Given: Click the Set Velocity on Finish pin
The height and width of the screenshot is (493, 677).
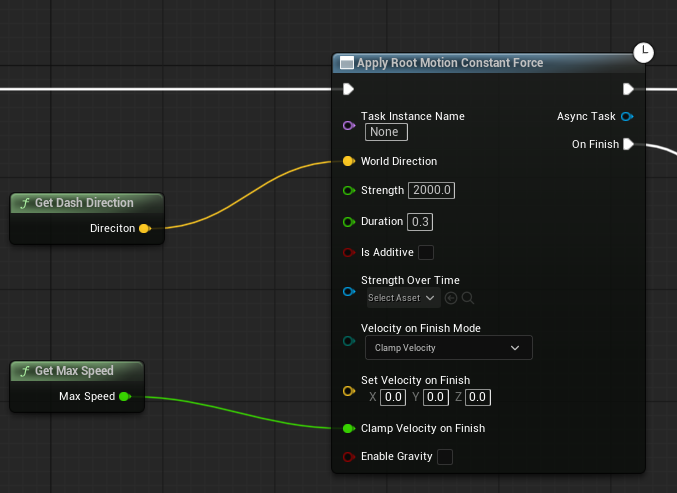Looking at the screenshot, I should coord(348,391).
